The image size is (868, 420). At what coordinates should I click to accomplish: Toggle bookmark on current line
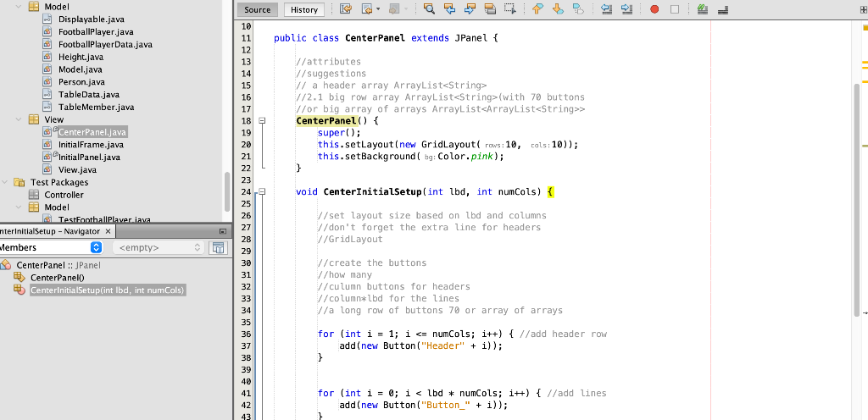pos(578,9)
